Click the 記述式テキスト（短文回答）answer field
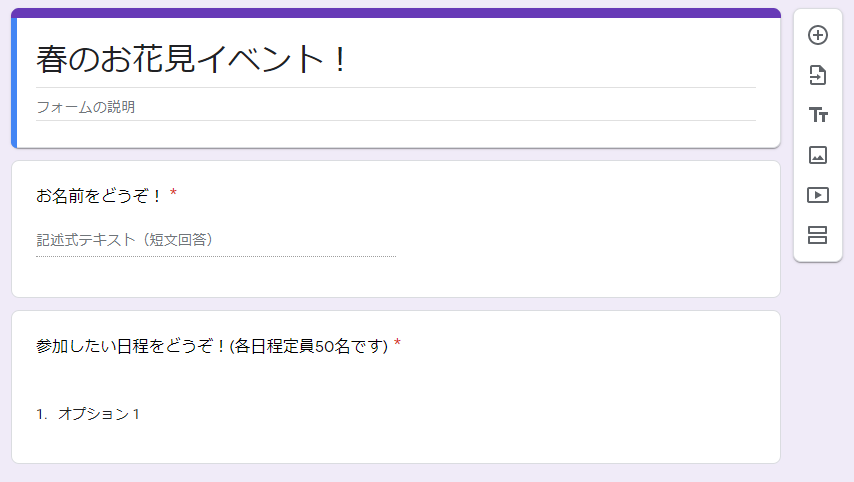 pos(216,240)
